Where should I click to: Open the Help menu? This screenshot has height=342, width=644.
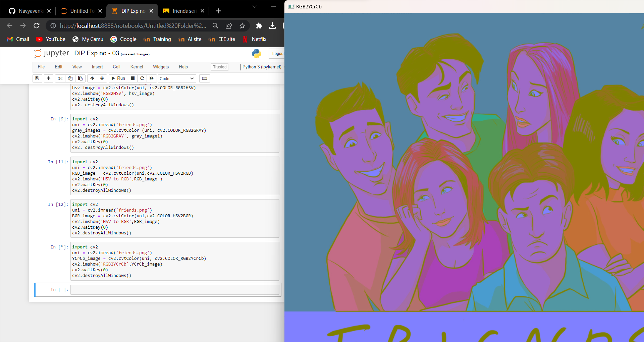pyautogui.click(x=183, y=67)
